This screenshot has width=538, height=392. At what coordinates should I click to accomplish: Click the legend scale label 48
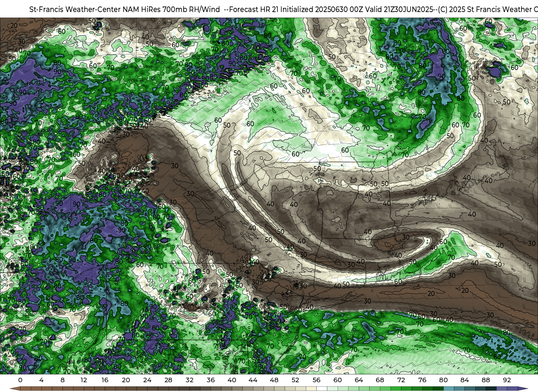[274, 380]
